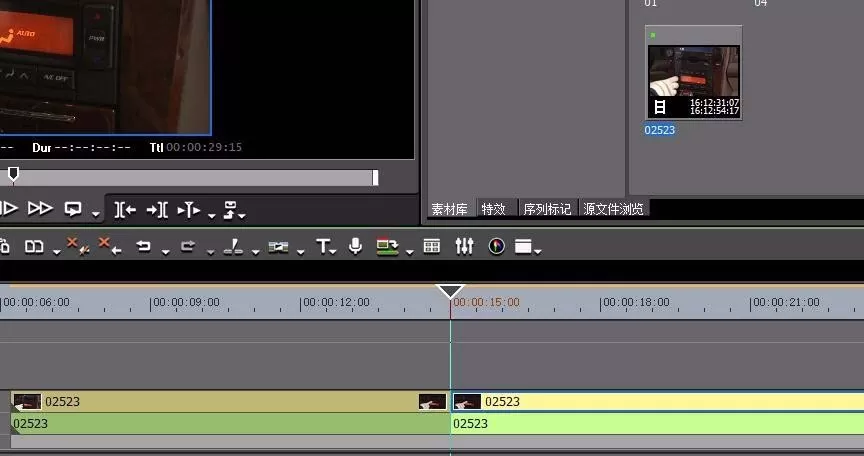Click the redo icon
Screen dimensions: 864x456
coord(188,246)
